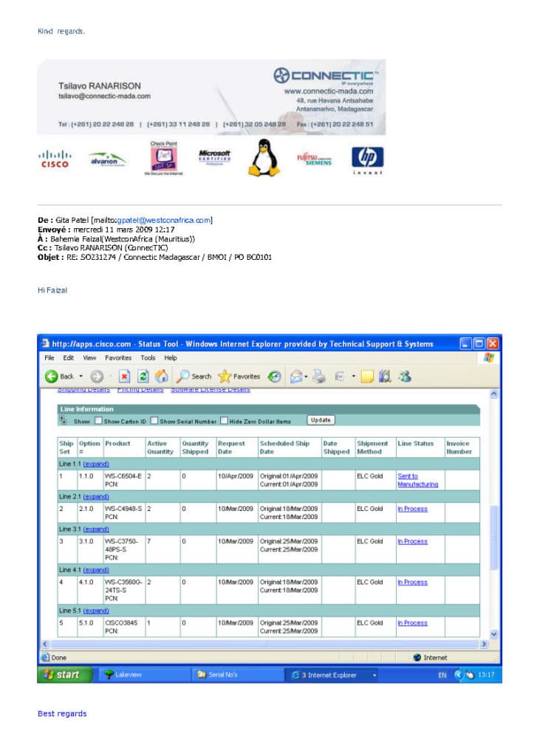Click the horizontal scroll left arrow
This screenshot has width=534, height=756.
tap(45, 644)
